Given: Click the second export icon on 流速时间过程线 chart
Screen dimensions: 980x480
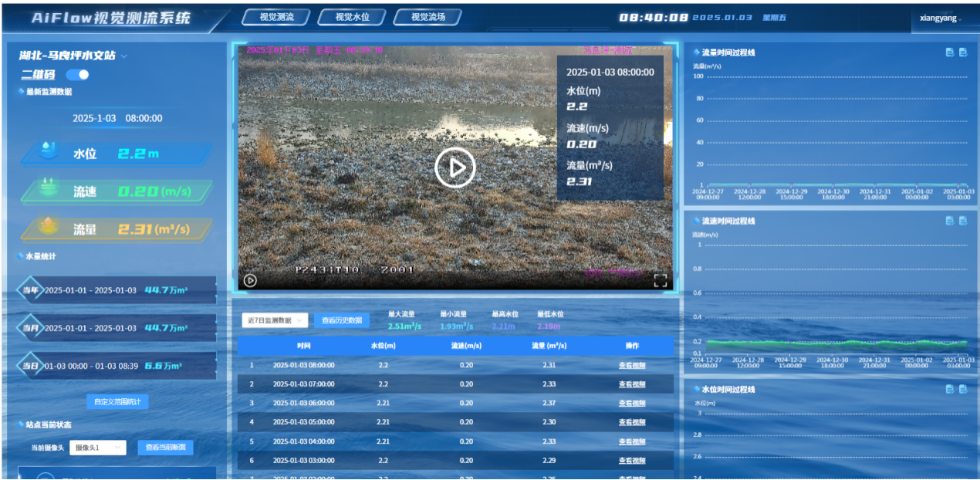Looking at the screenshot, I should tap(963, 221).
